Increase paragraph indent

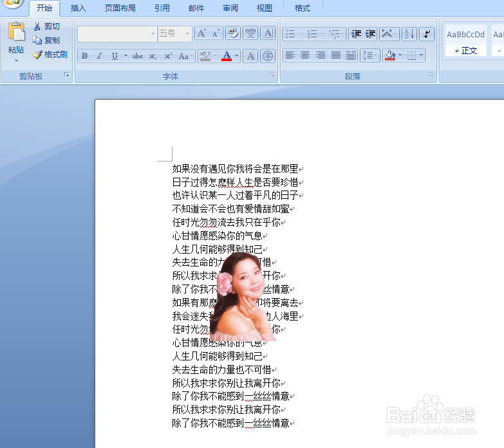370,33
